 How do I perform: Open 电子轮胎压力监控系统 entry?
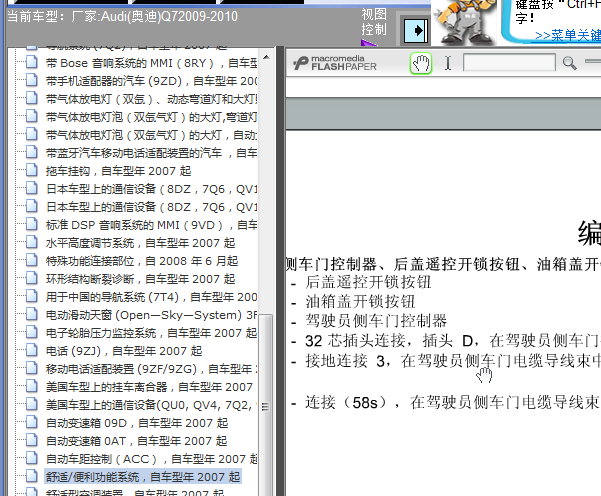click(151, 333)
